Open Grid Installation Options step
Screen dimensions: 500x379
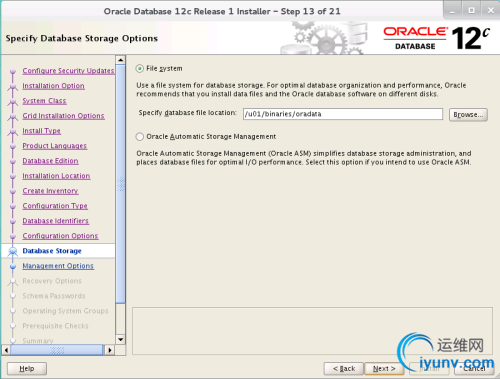pos(63,116)
